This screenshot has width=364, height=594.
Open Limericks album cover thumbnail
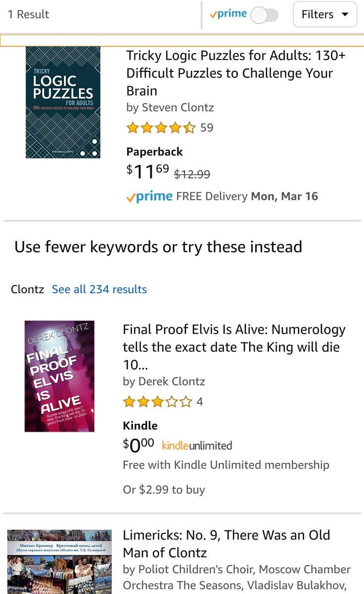pos(59,562)
